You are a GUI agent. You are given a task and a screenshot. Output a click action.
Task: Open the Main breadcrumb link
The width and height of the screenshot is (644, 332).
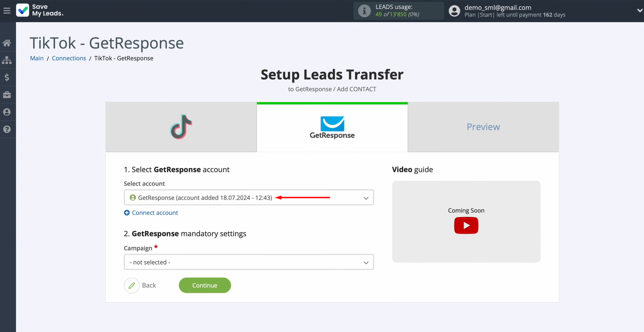tap(36, 58)
